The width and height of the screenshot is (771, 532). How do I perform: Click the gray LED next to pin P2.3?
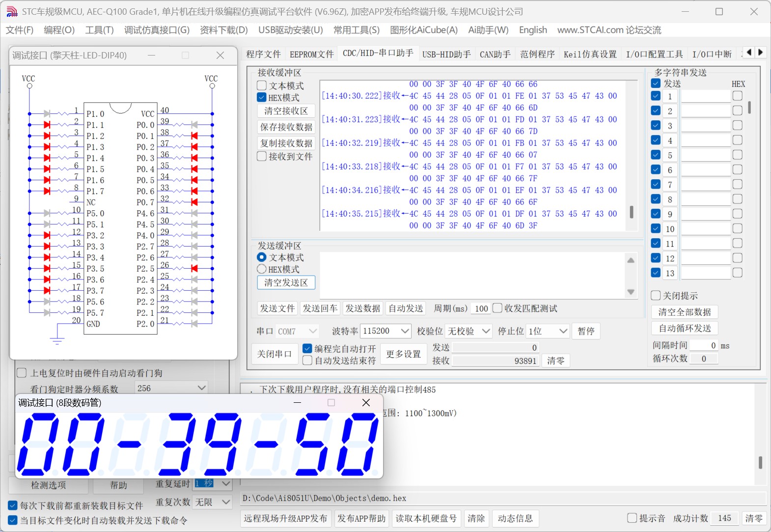click(194, 290)
